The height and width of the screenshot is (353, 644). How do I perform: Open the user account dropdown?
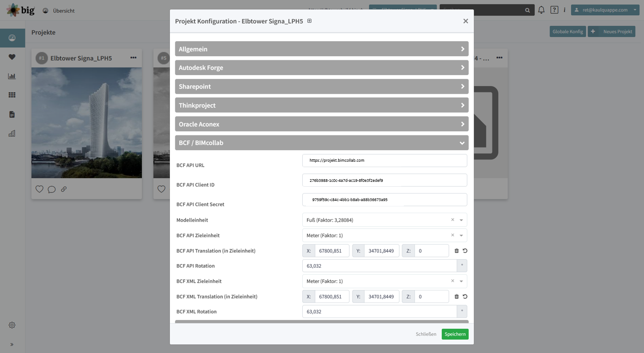pos(606,10)
